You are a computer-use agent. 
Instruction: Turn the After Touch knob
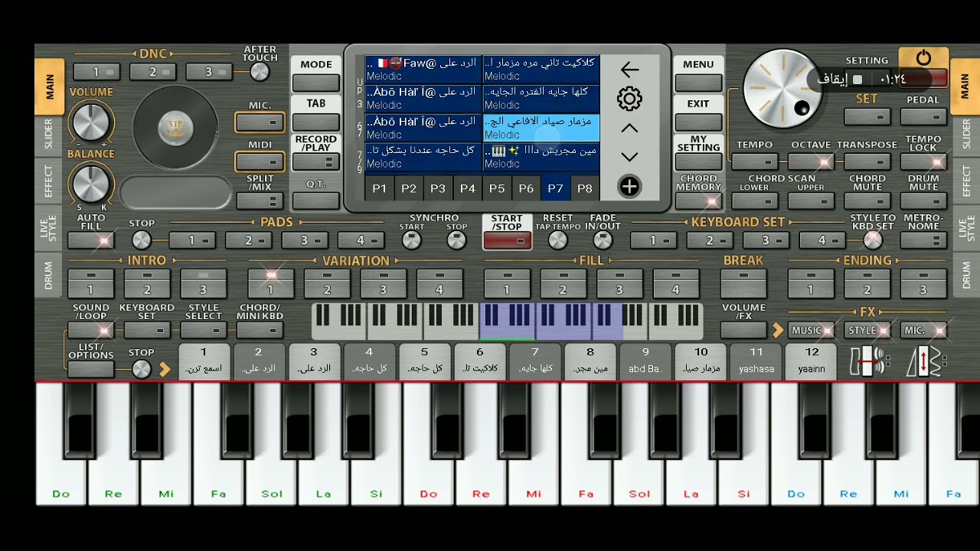(x=260, y=72)
